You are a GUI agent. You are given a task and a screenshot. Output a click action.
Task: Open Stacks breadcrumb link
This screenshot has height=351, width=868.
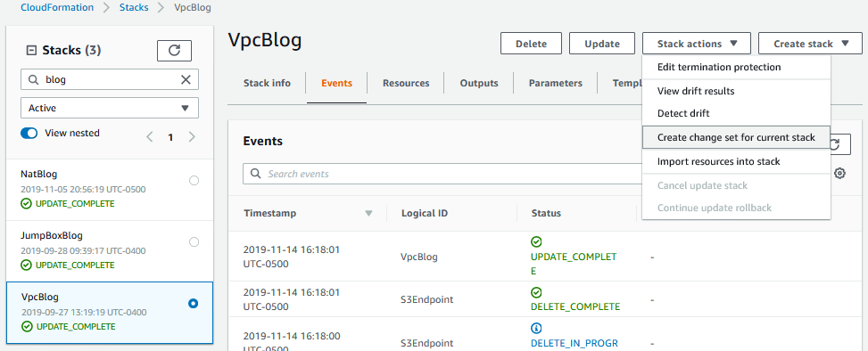point(134,8)
